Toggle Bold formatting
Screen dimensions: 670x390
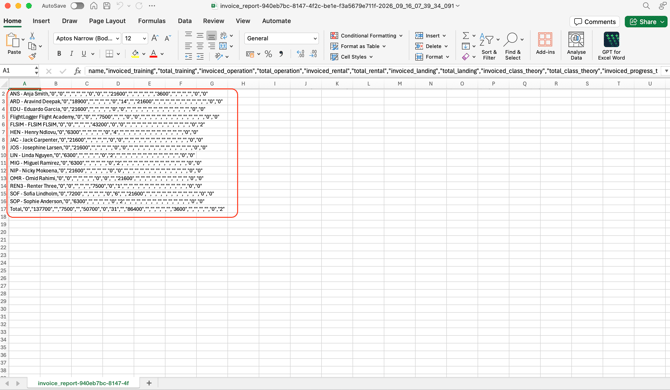click(59, 54)
